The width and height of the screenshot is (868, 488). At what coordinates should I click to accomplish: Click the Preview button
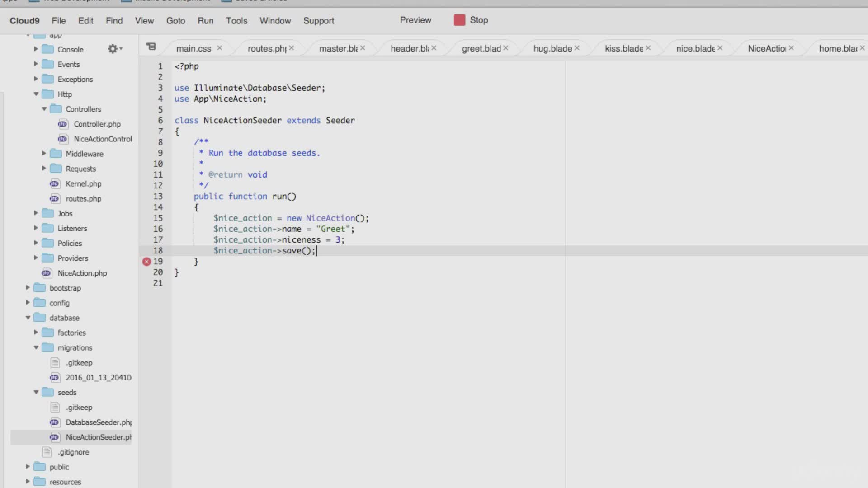point(415,20)
